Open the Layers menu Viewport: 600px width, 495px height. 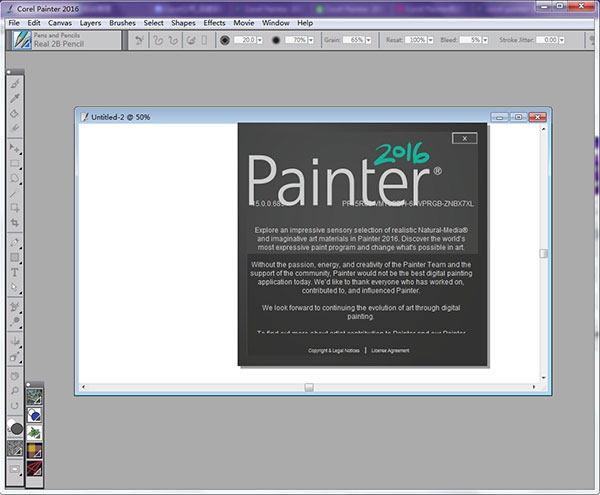tap(90, 23)
